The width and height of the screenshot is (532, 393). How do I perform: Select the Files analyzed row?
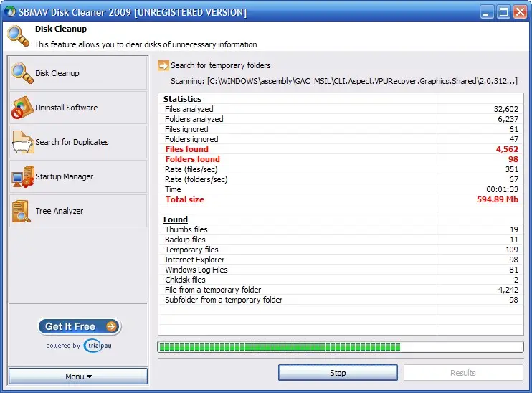click(x=341, y=109)
